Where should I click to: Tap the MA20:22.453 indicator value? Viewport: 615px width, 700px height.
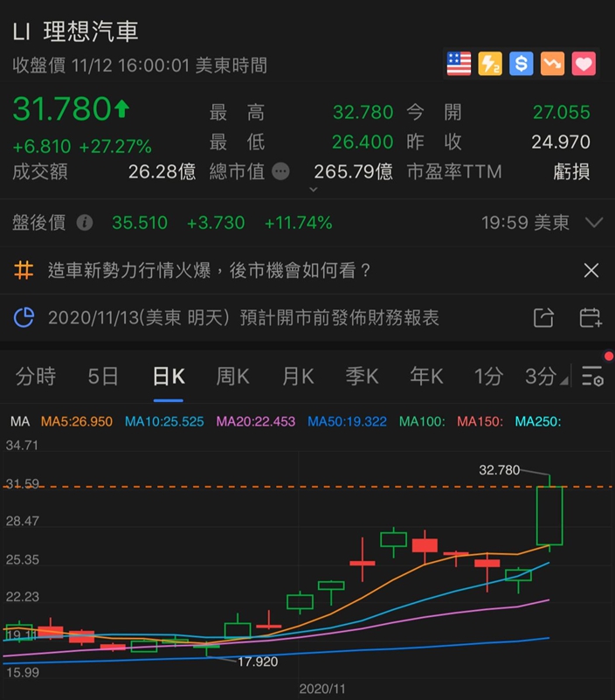[x=256, y=421]
